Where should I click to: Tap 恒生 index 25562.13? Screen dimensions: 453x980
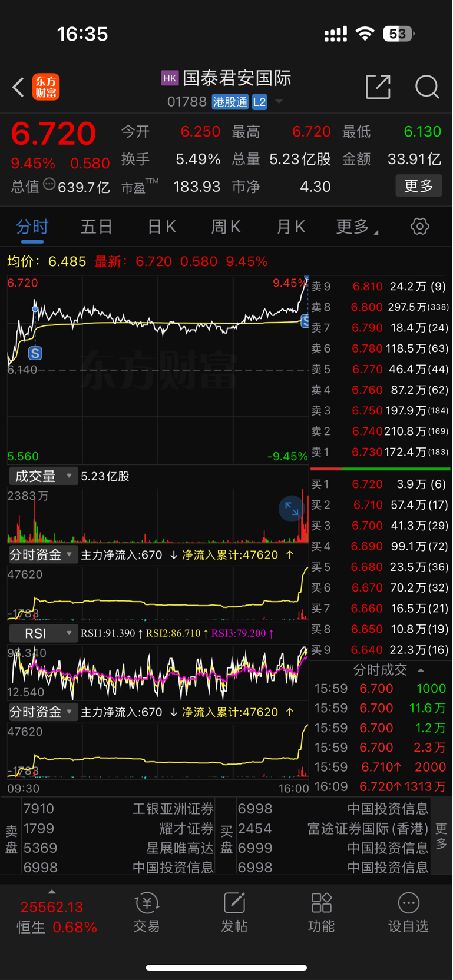[52, 907]
